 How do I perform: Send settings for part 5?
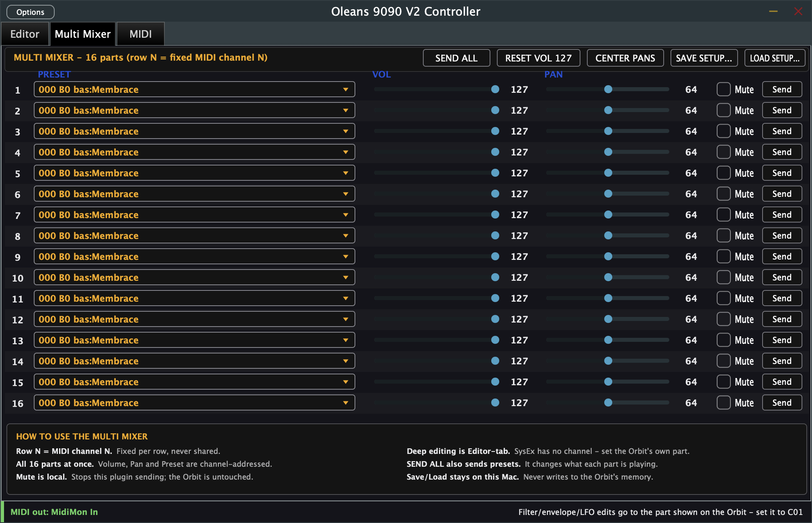coord(782,173)
